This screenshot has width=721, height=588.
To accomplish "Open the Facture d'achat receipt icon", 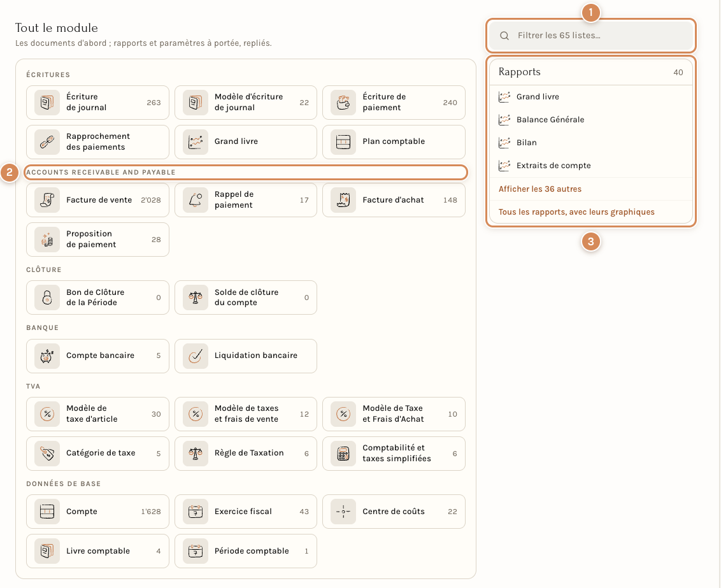I will 343,200.
